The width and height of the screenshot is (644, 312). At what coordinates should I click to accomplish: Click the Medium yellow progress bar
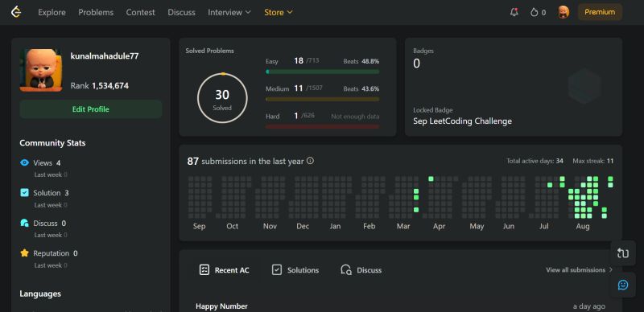(323, 99)
